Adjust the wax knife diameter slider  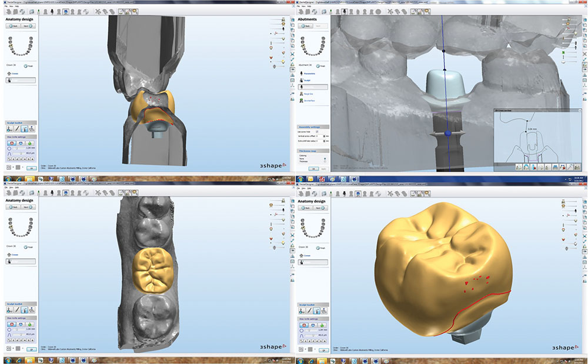[16, 148]
